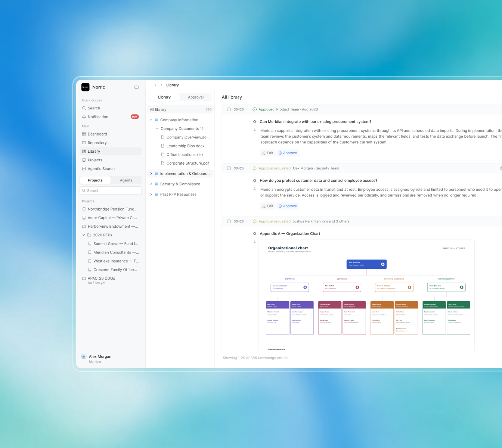The width and height of the screenshot is (502, 448).
Task: Open Dashboard from main menu
Action: pyautogui.click(x=111, y=134)
